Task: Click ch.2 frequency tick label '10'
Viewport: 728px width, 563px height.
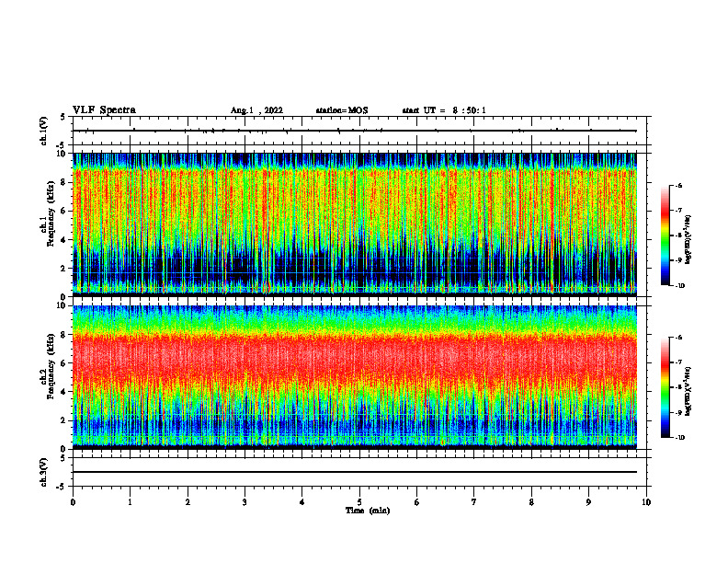Action: [63, 305]
